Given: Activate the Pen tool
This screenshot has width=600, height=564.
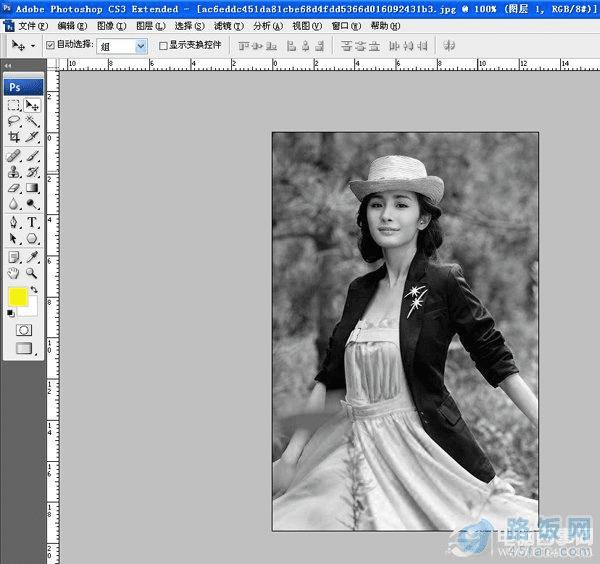Looking at the screenshot, I should (x=14, y=222).
